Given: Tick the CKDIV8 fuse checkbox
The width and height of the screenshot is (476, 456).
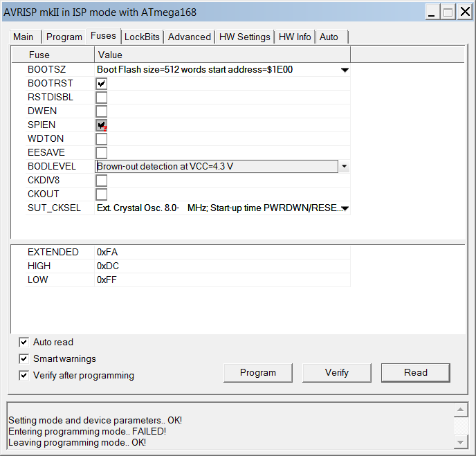Looking at the screenshot, I should click(102, 181).
